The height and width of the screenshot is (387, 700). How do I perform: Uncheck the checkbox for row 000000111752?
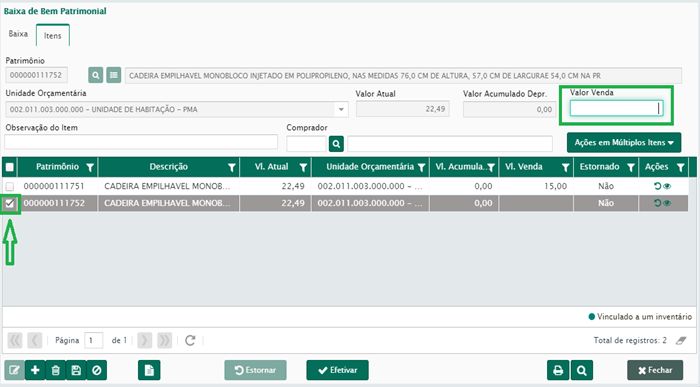coord(9,204)
